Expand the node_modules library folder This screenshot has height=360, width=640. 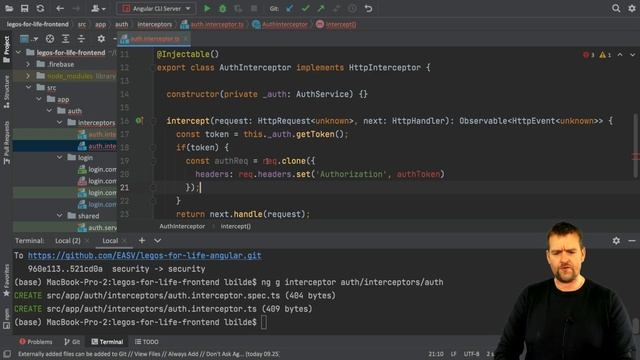(28, 76)
